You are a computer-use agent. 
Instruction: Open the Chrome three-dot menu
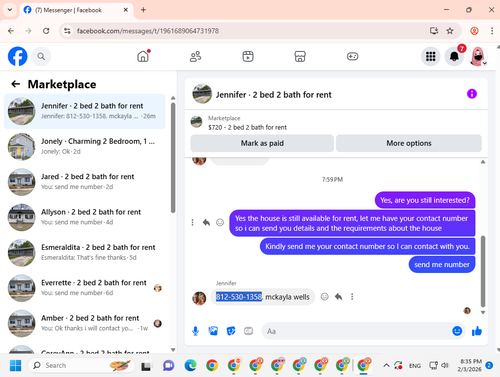492,31
